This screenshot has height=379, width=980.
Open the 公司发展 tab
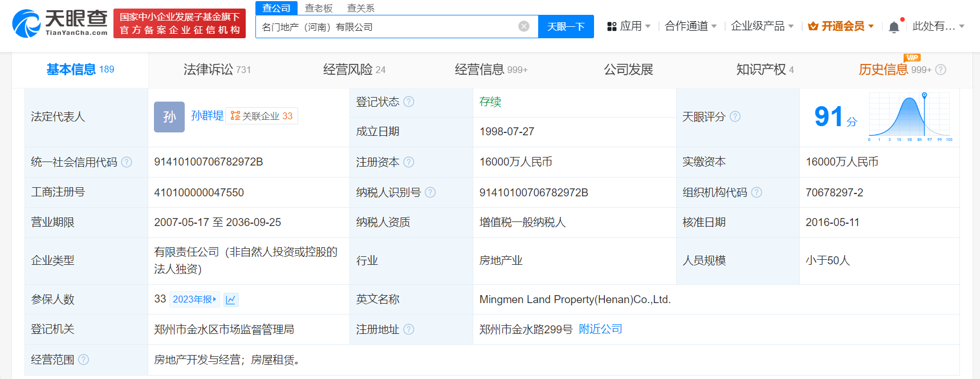click(628, 70)
